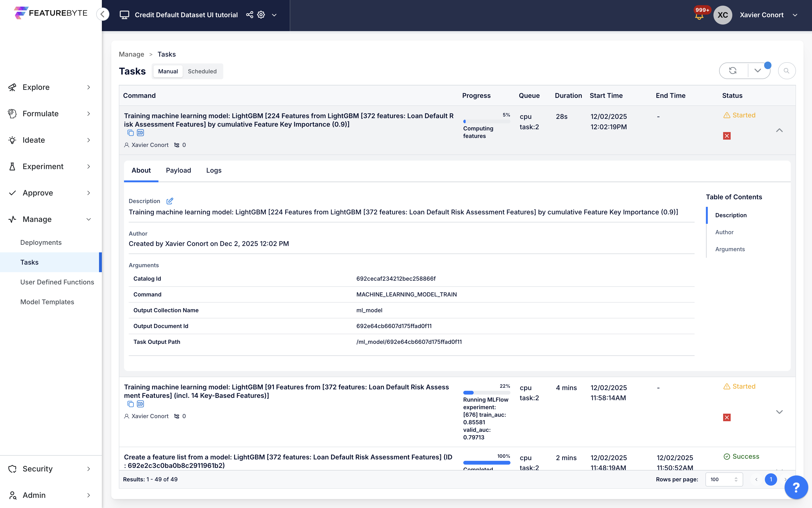The width and height of the screenshot is (812, 508).
Task: Open catalog settings gear icon
Action: pos(261,15)
